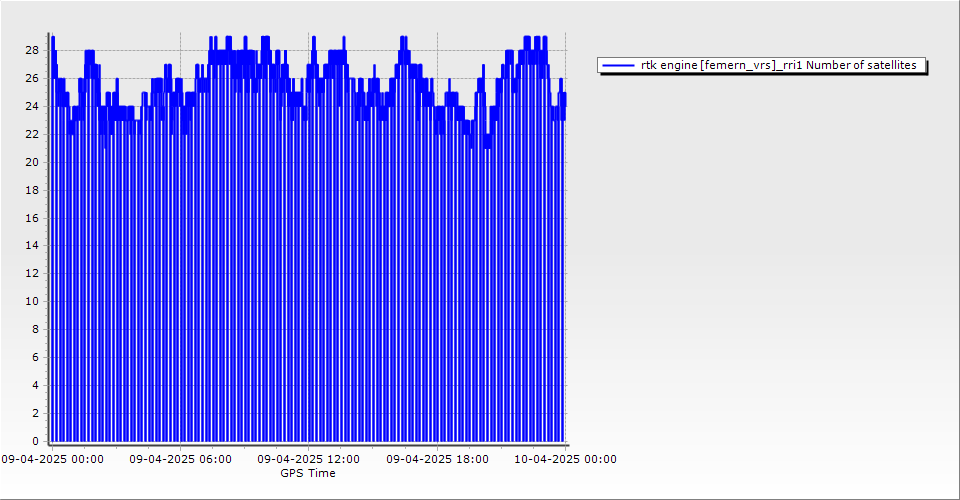This screenshot has width=960, height=500.
Task: Select the 09-04-2025 12:00 time label
Action: [x=309, y=460]
